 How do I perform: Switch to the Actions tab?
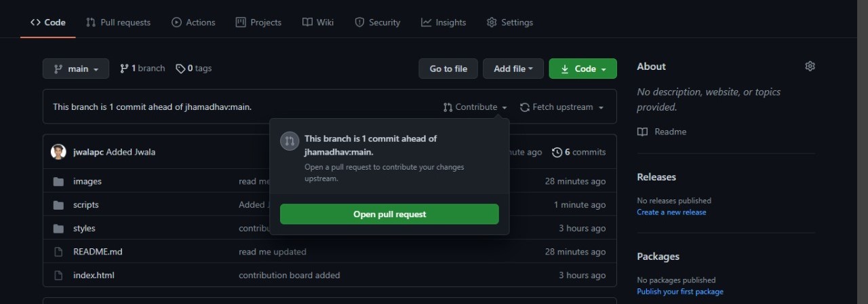tap(193, 22)
